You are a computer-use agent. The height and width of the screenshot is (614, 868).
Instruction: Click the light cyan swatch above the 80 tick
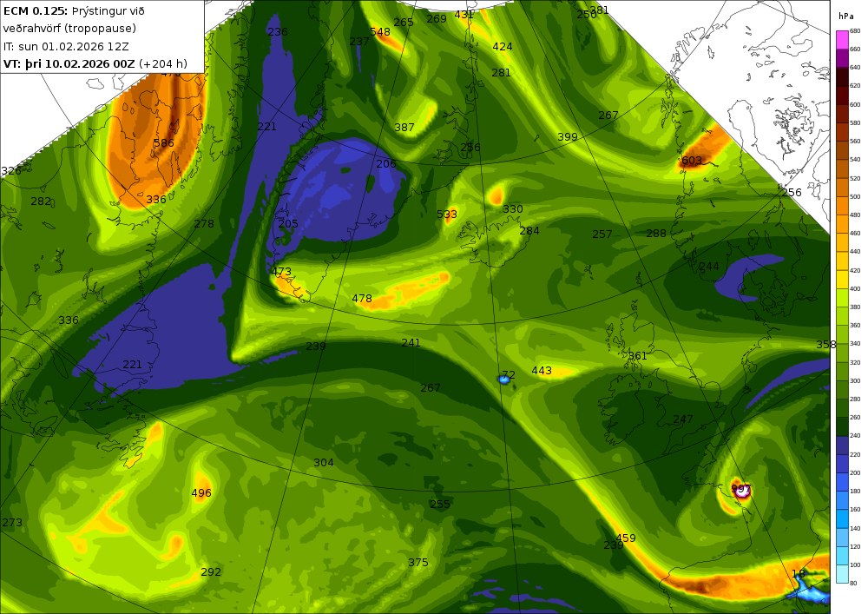pyautogui.click(x=842, y=574)
